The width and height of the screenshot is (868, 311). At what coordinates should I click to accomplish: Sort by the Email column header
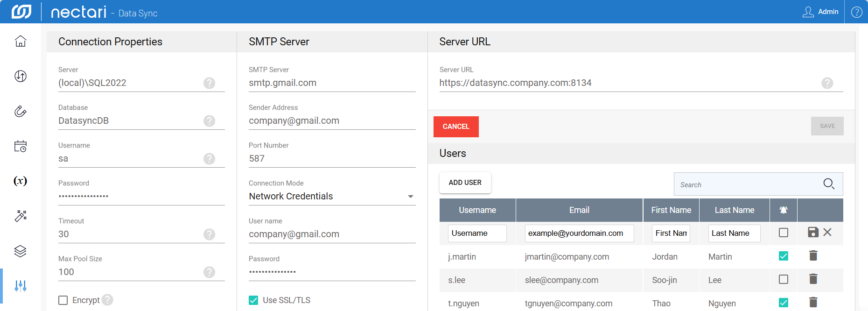click(x=579, y=210)
